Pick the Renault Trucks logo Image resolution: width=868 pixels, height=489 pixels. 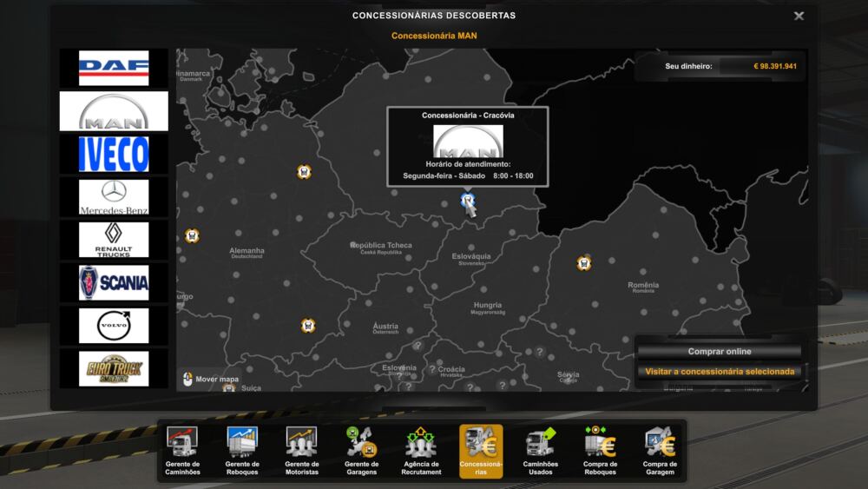(x=114, y=240)
